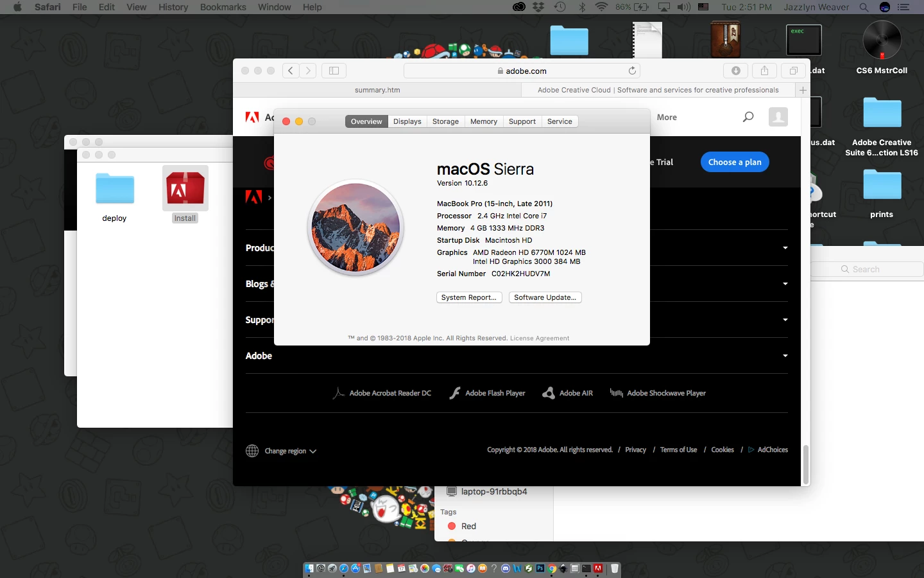Open Finder from the Dock

click(x=309, y=568)
